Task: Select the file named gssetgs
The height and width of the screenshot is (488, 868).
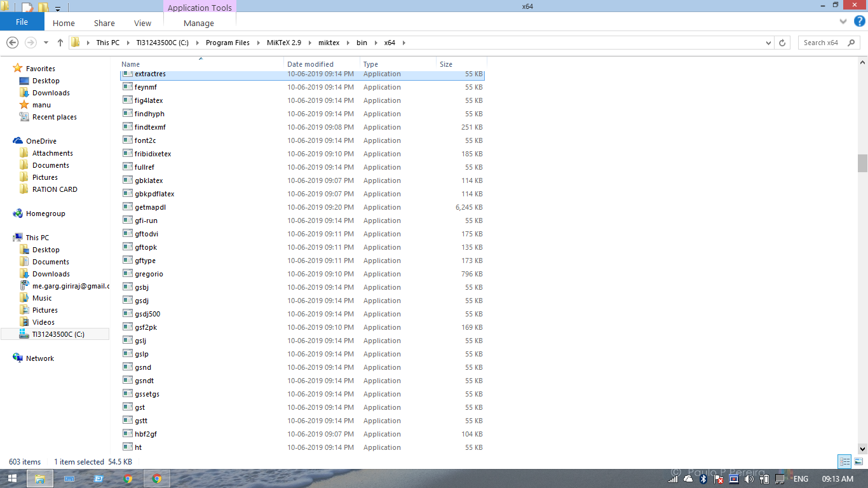Action: point(147,394)
